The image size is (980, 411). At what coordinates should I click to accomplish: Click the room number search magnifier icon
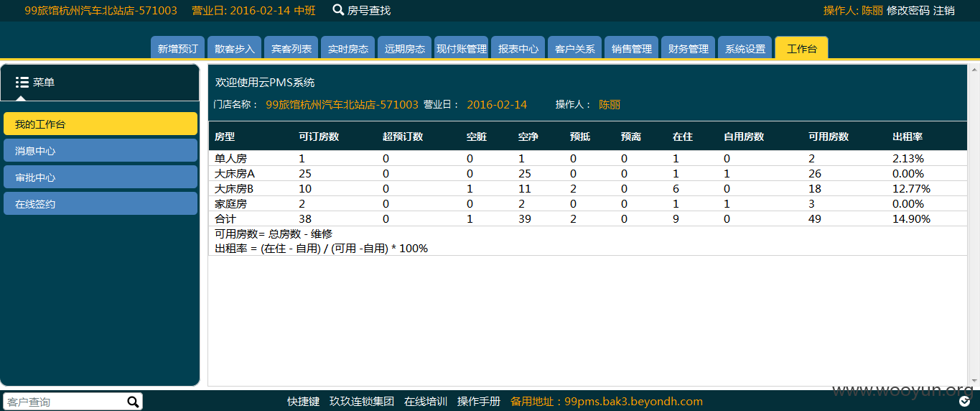[338, 10]
